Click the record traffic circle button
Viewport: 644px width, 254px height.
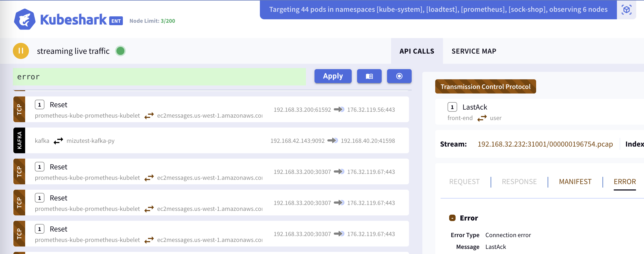(x=399, y=76)
